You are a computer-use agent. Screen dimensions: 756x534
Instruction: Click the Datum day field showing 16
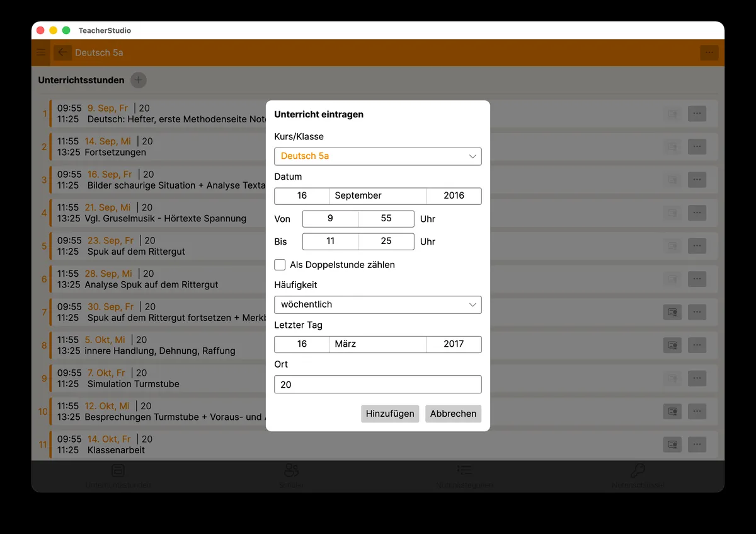tap(302, 196)
